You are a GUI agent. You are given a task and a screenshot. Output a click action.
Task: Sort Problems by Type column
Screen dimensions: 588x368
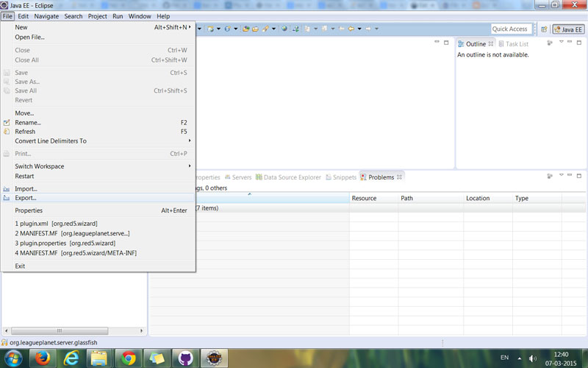click(x=537, y=198)
